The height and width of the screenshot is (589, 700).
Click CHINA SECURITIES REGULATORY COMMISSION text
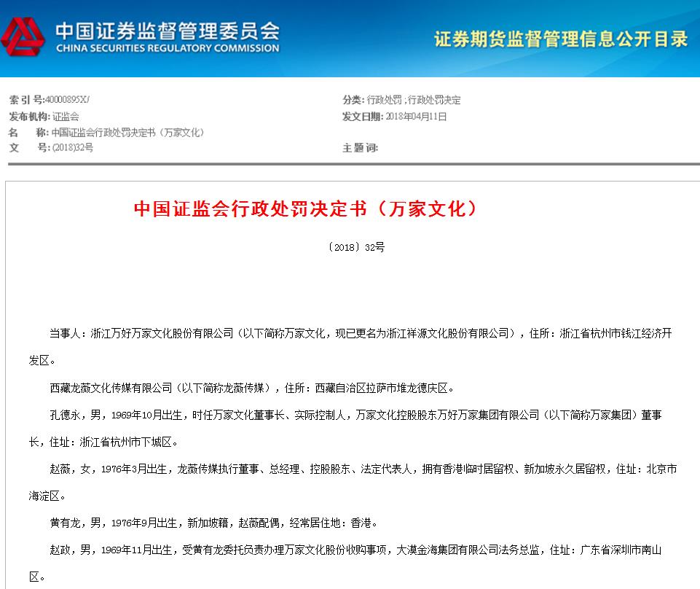[168, 48]
